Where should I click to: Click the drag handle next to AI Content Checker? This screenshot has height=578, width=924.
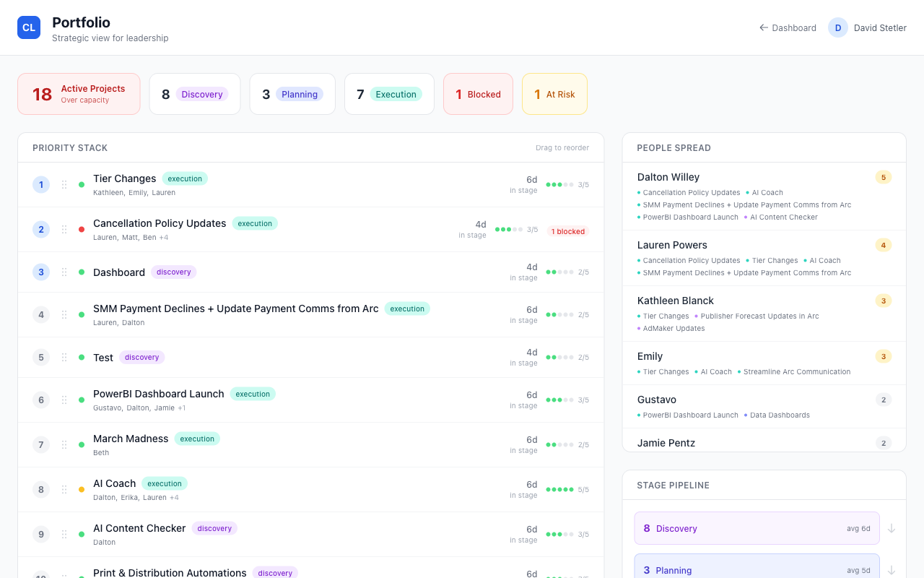tap(64, 534)
